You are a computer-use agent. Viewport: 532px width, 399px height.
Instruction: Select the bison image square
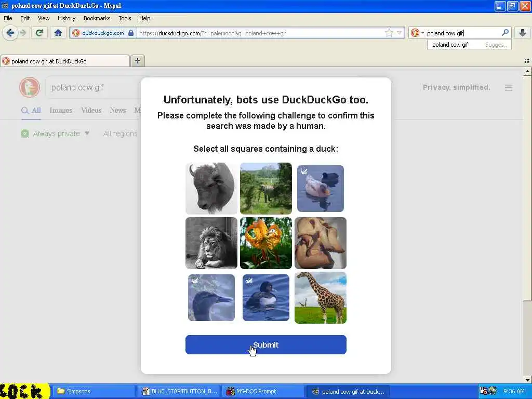pyautogui.click(x=211, y=188)
